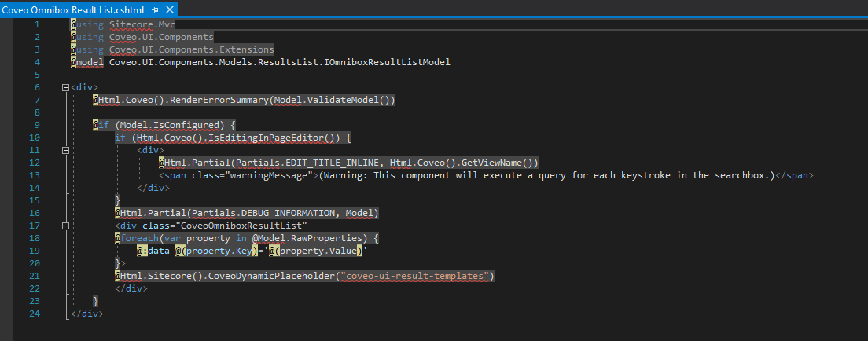Click line number 13 in the gutter

[35, 175]
